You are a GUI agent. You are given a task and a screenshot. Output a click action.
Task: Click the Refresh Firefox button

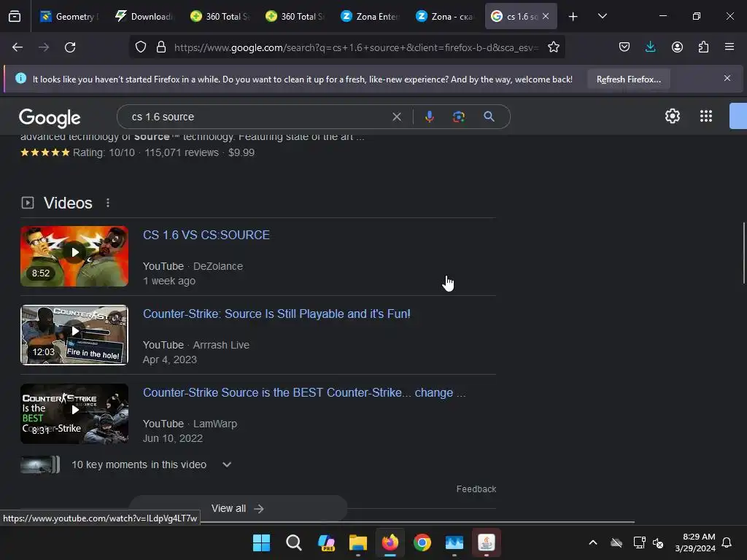pos(628,79)
